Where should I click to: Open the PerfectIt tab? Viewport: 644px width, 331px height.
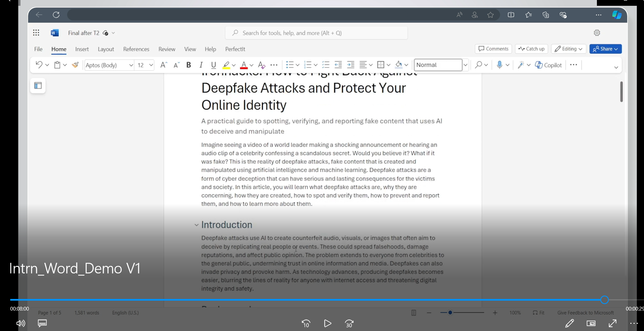point(235,49)
